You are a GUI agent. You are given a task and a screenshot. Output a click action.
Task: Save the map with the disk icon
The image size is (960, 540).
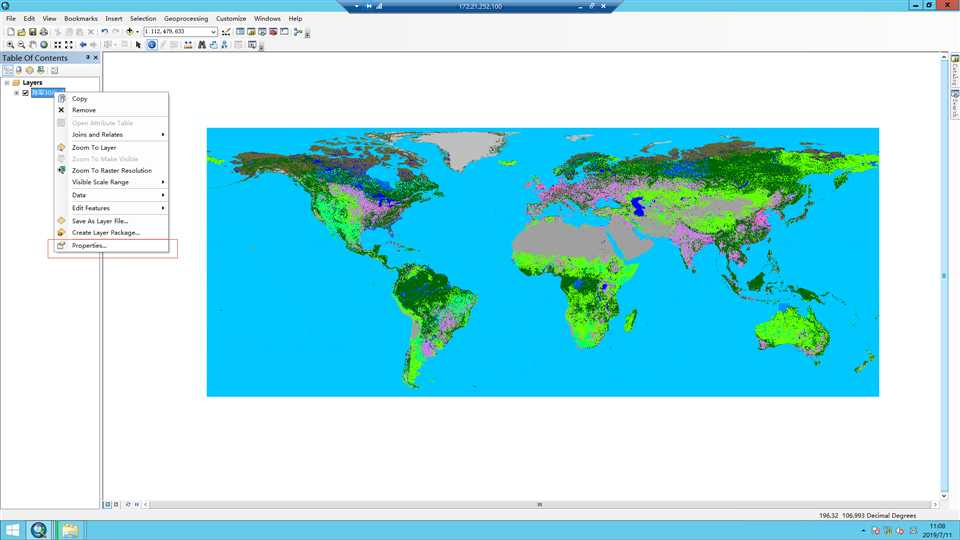click(x=32, y=32)
